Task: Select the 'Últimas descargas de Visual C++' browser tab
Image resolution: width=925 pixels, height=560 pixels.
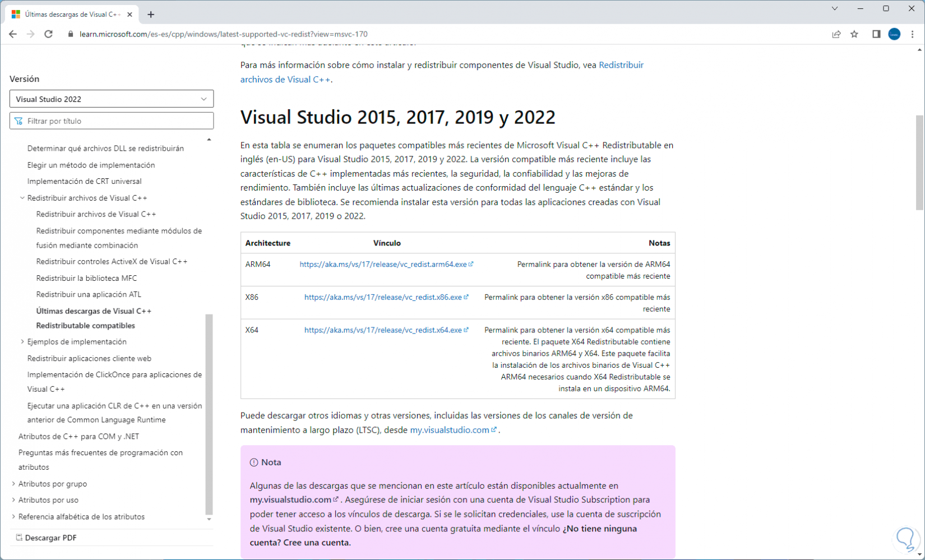Action: coord(72,15)
